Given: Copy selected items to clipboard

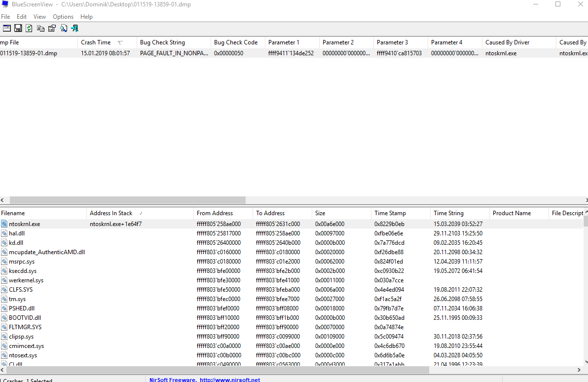Looking at the screenshot, I should (x=40, y=28).
